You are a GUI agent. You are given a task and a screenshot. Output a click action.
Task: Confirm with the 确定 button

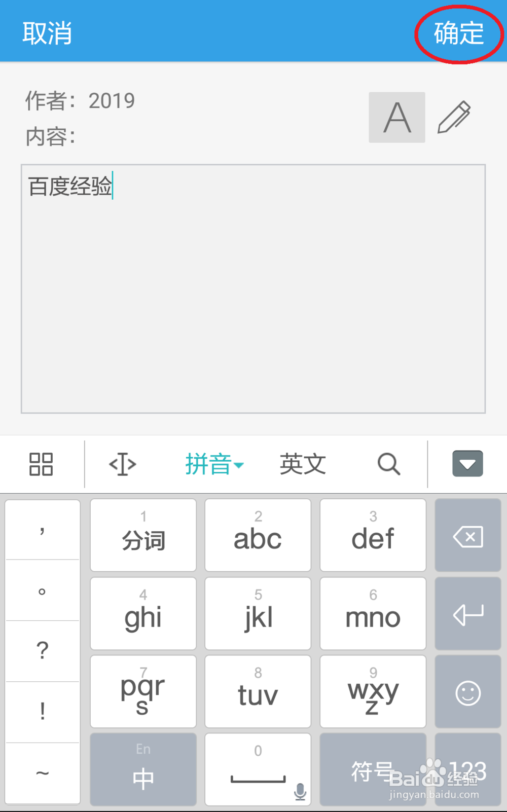point(459,33)
